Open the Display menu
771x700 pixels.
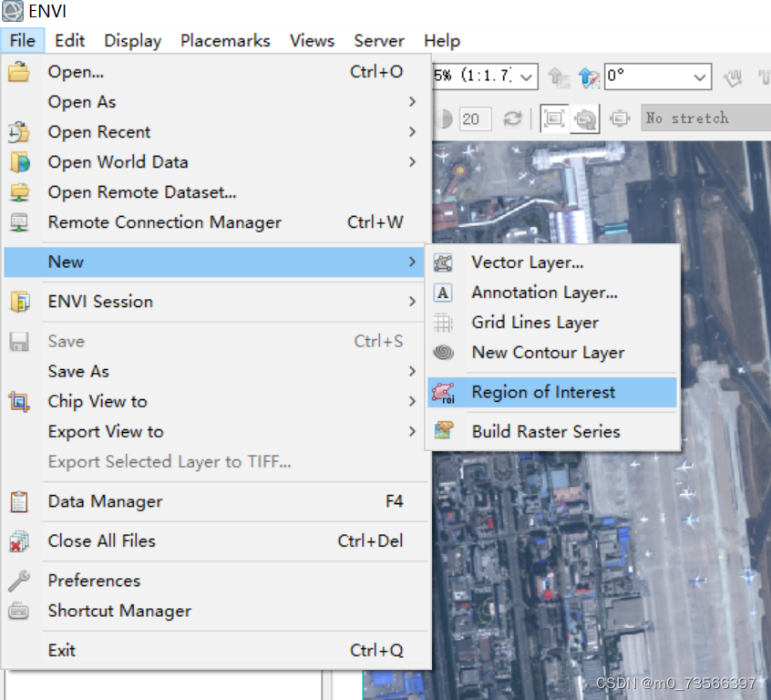133,40
